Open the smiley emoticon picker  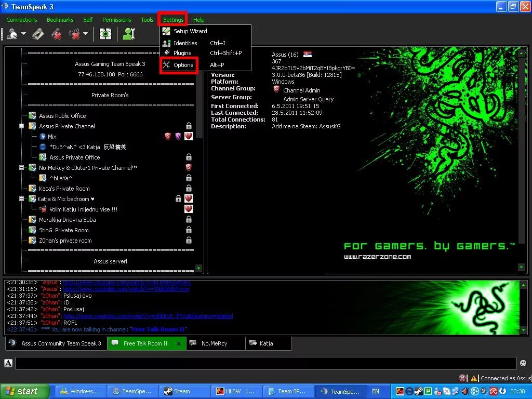pos(523,363)
